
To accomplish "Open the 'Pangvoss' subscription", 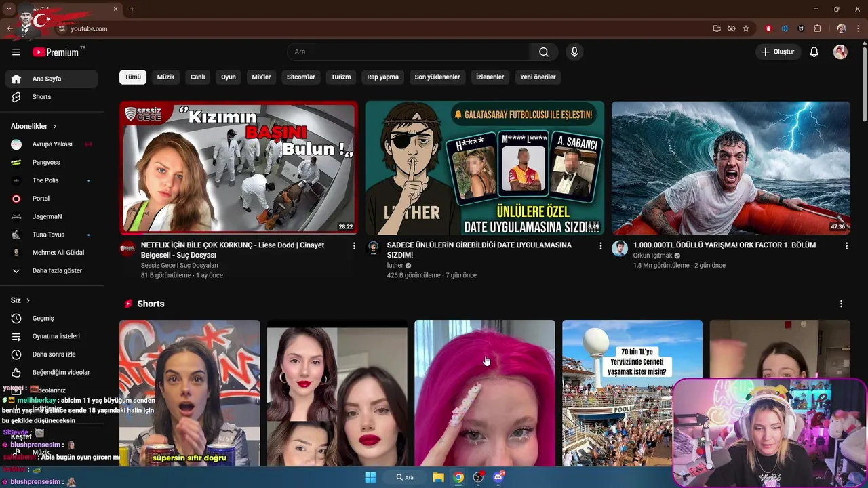I will (x=52, y=163).
